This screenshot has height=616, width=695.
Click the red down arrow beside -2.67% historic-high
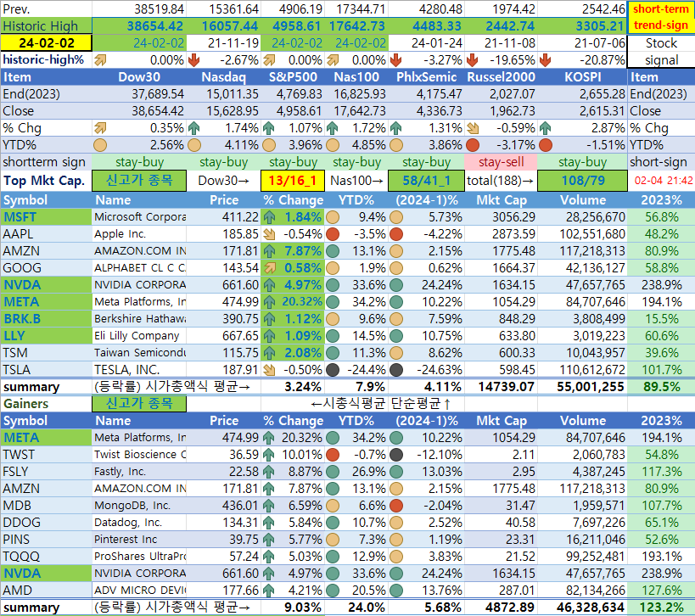[193, 60]
